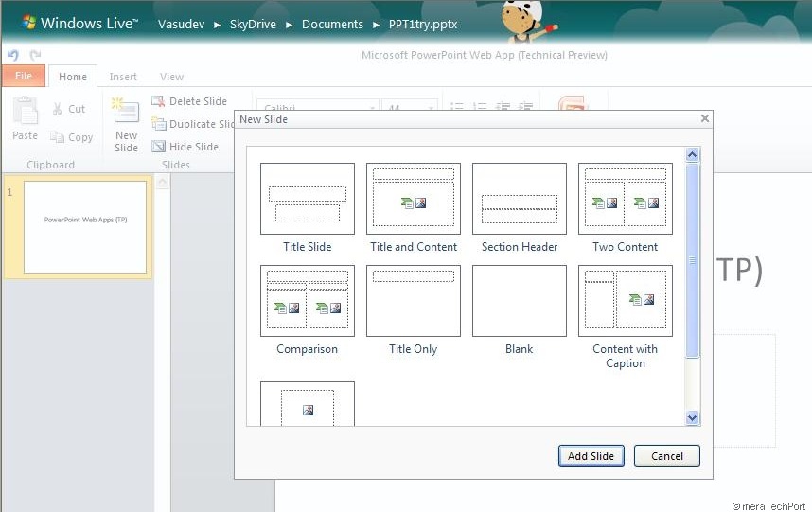
Task: Click the Copy icon in Clipboard group
Action: pyautogui.click(x=57, y=137)
